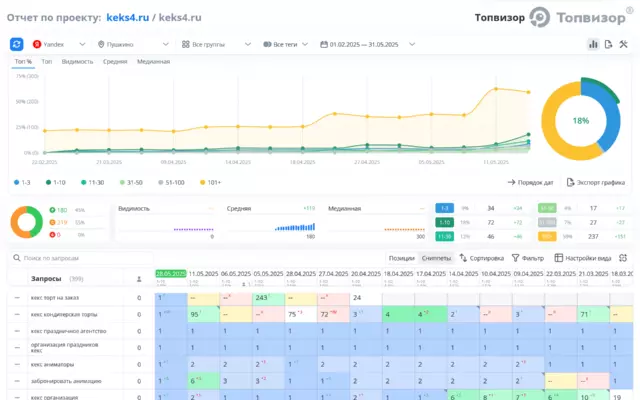Open the Все группы dropdown
Viewport: 640px width, 400px height.
(216, 44)
